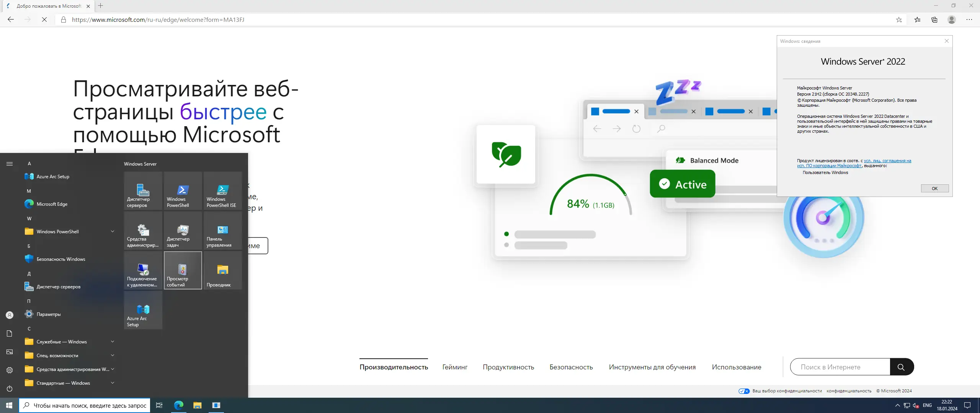Open Диспетчер задач tile
This screenshot has height=413, width=980.
pos(183,231)
